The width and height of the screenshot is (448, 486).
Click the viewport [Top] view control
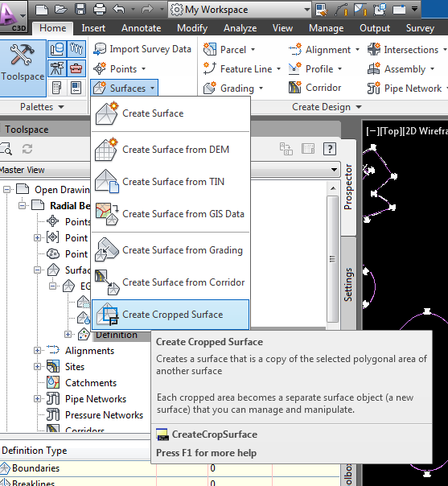(x=391, y=131)
